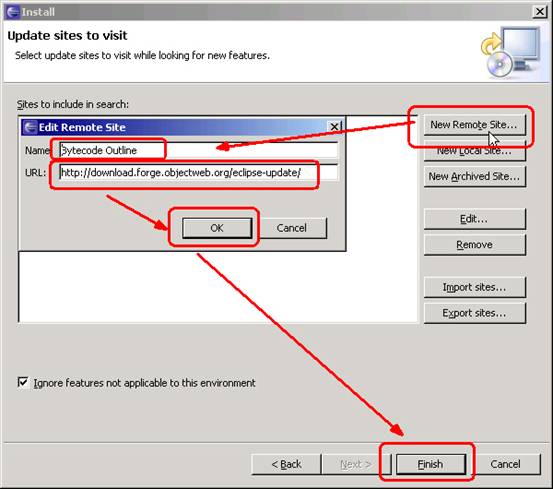Close the Install window
The image size is (553, 489).
540,12
